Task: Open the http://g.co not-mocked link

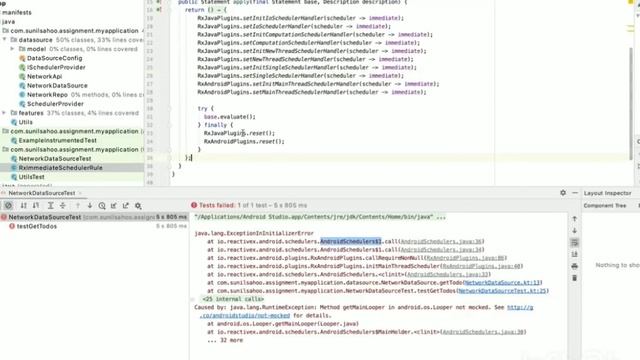Action: click(x=520, y=307)
